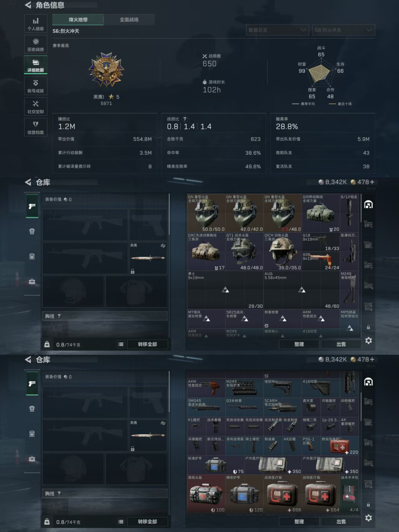Image resolution: width=399 pixels, height=532 pixels.
Task: Expand AUG 5.56x45mm ammo stack triangle
Action: 302,290
